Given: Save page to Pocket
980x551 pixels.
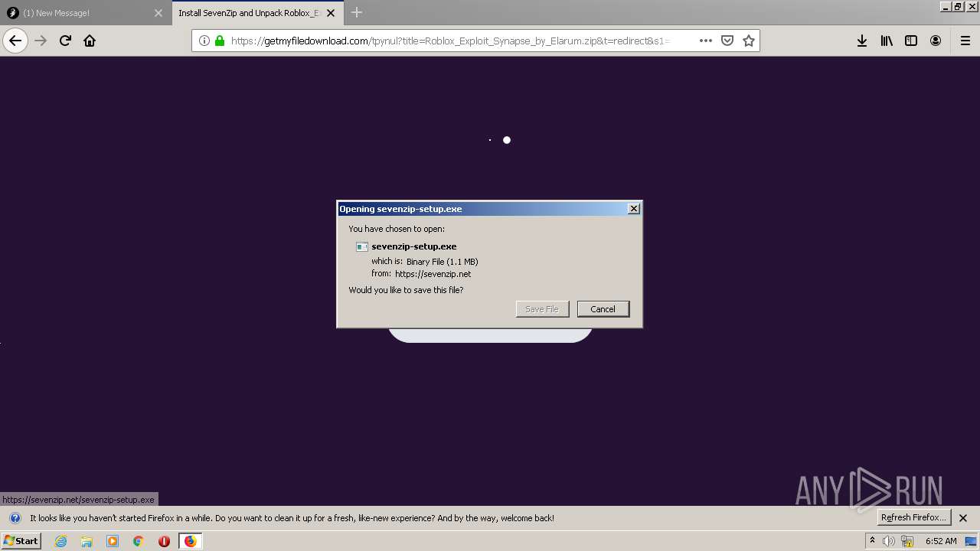Looking at the screenshot, I should point(727,41).
